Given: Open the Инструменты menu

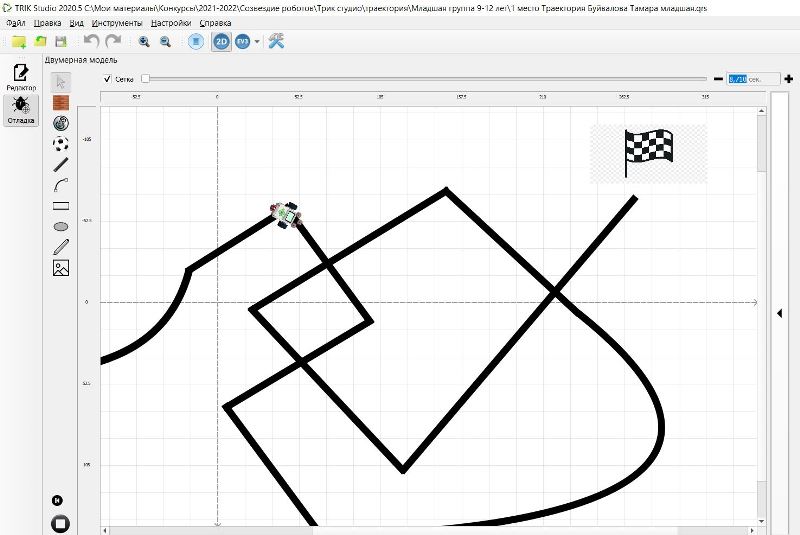Looking at the screenshot, I should tap(117, 22).
